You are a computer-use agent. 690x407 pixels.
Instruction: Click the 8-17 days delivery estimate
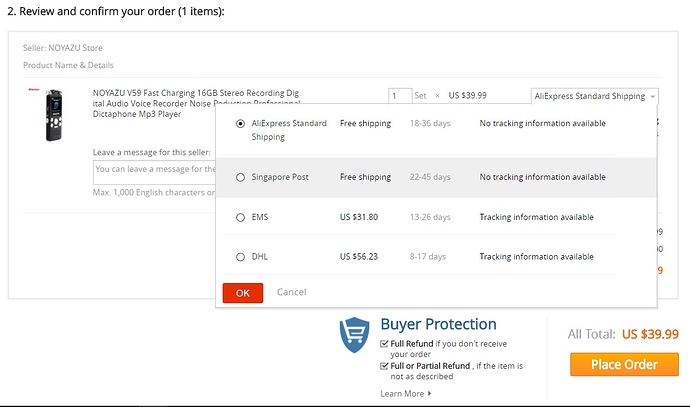pos(428,257)
